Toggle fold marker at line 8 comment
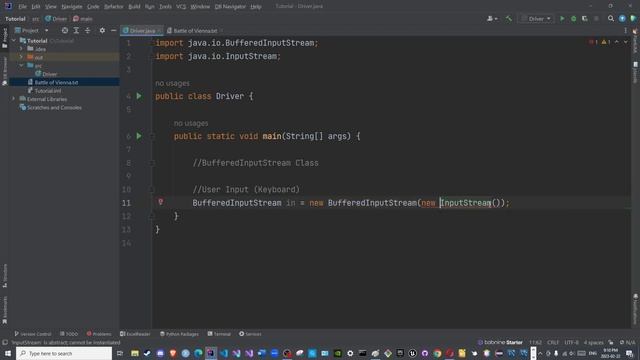The width and height of the screenshot is (640, 360). pyautogui.click(x=151, y=163)
